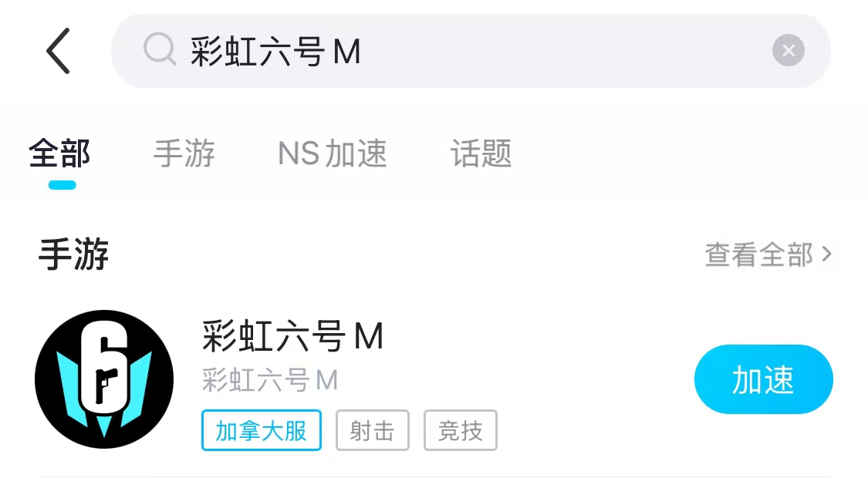Open the 查看全部 link
The width and height of the screenshot is (868, 488).
(759, 254)
